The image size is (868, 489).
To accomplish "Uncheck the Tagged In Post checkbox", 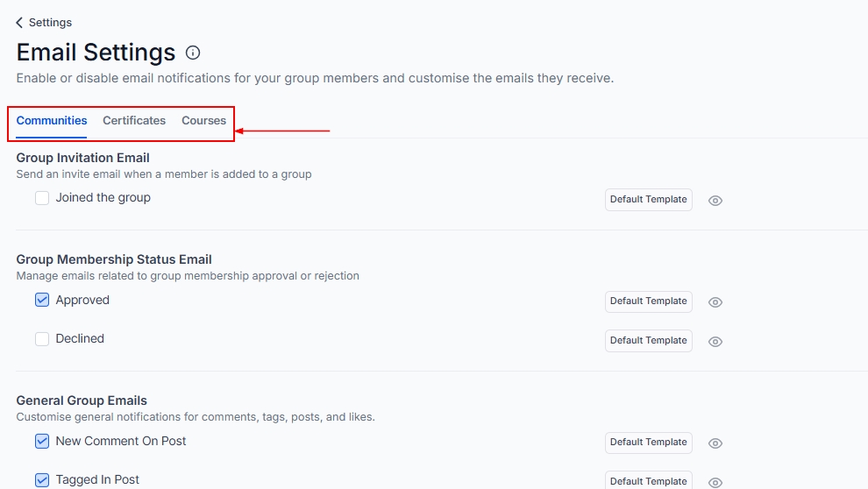I will [x=42, y=480].
